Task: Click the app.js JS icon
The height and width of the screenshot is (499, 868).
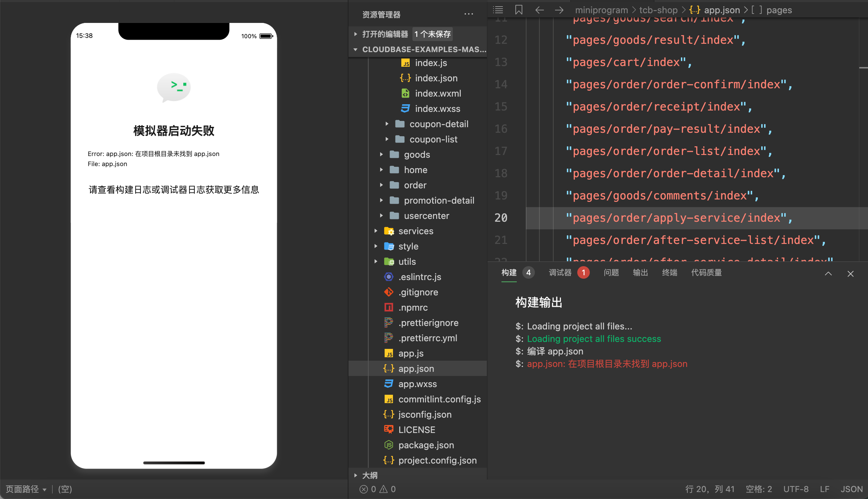Action: click(388, 353)
